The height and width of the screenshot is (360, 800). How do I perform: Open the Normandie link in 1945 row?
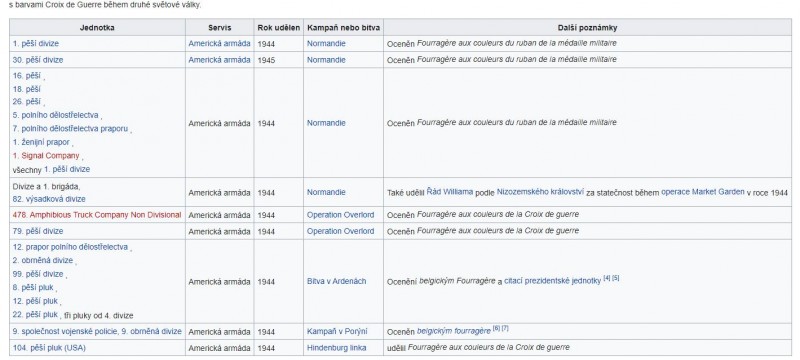(326, 60)
